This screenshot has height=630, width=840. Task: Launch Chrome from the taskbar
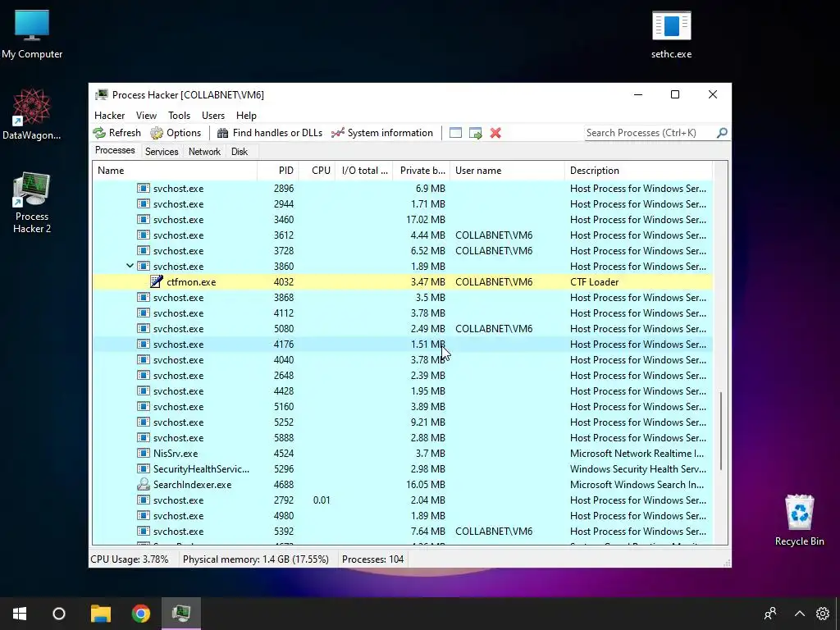pos(141,614)
